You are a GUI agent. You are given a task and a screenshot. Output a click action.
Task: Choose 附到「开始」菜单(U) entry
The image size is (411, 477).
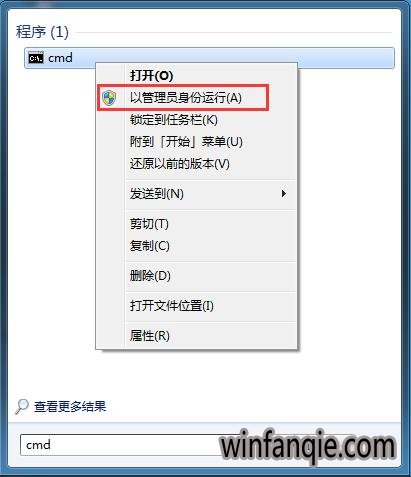(186, 142)
